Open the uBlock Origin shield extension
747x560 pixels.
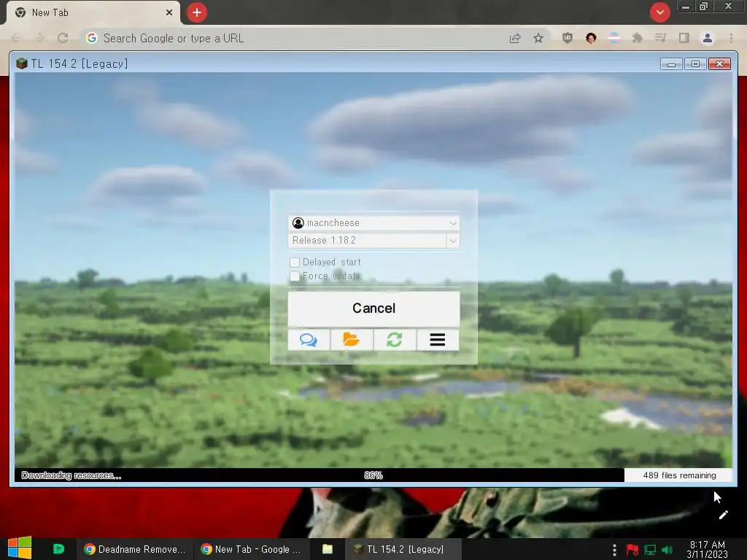coord(567,38)
